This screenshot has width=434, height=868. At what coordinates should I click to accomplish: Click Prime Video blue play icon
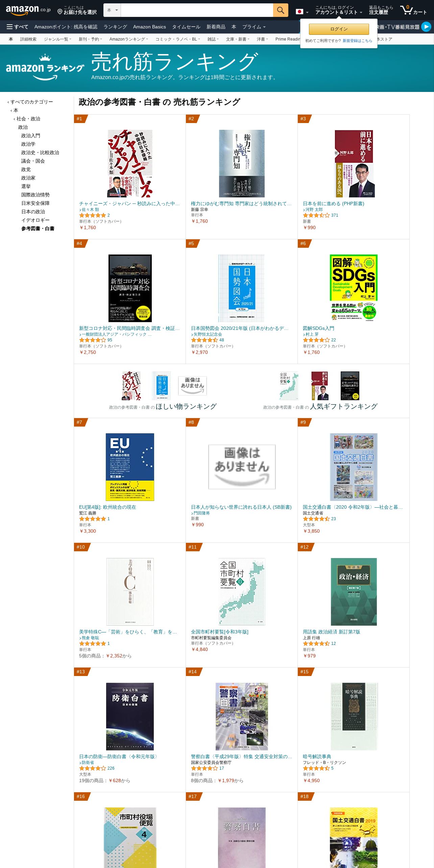[426, 27]
